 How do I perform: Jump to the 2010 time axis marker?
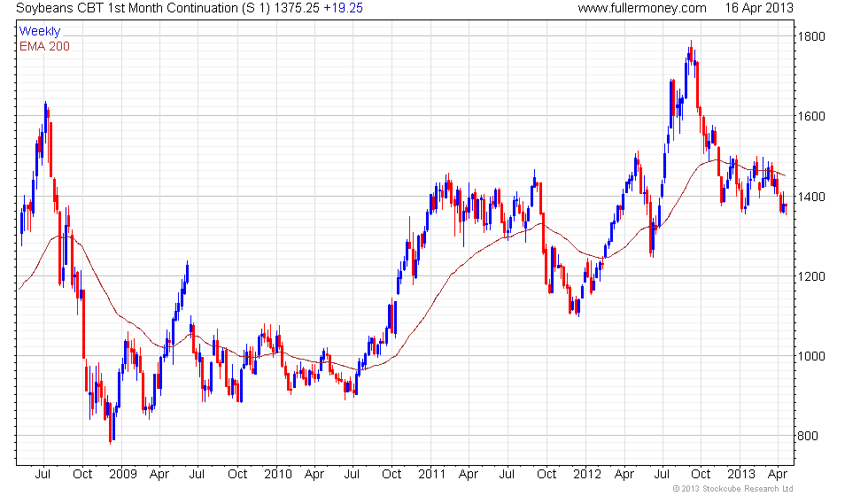(278, 474)
